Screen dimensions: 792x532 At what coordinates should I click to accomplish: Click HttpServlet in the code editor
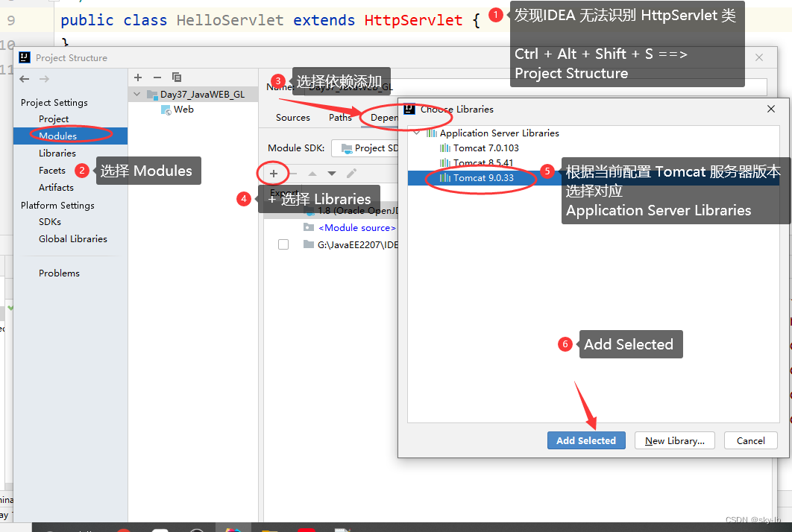tap(413, 20)
